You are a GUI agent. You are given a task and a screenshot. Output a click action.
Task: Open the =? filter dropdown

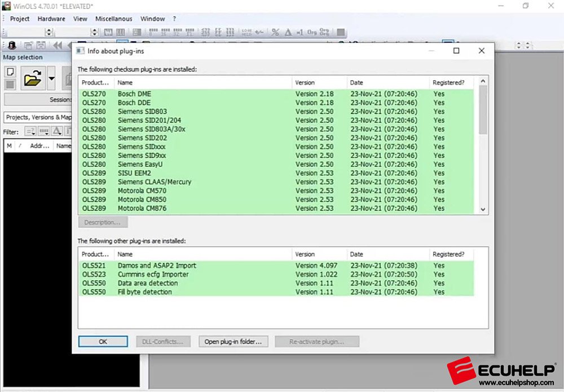30,131
